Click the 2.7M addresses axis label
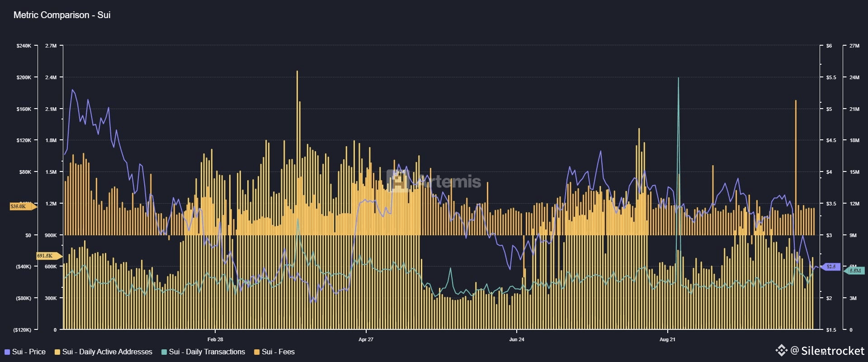 [x=51, y=46]
